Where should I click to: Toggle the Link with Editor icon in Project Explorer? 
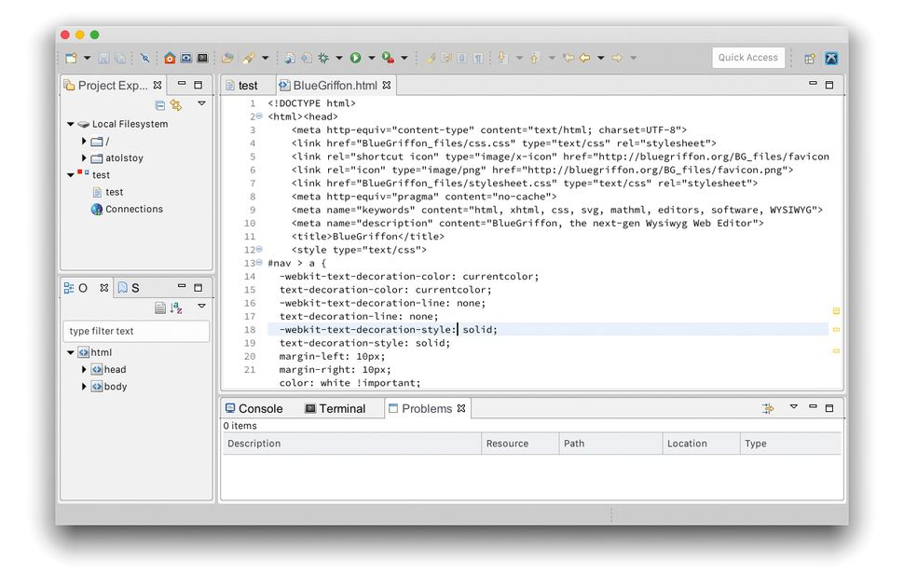tap(175, 105)
